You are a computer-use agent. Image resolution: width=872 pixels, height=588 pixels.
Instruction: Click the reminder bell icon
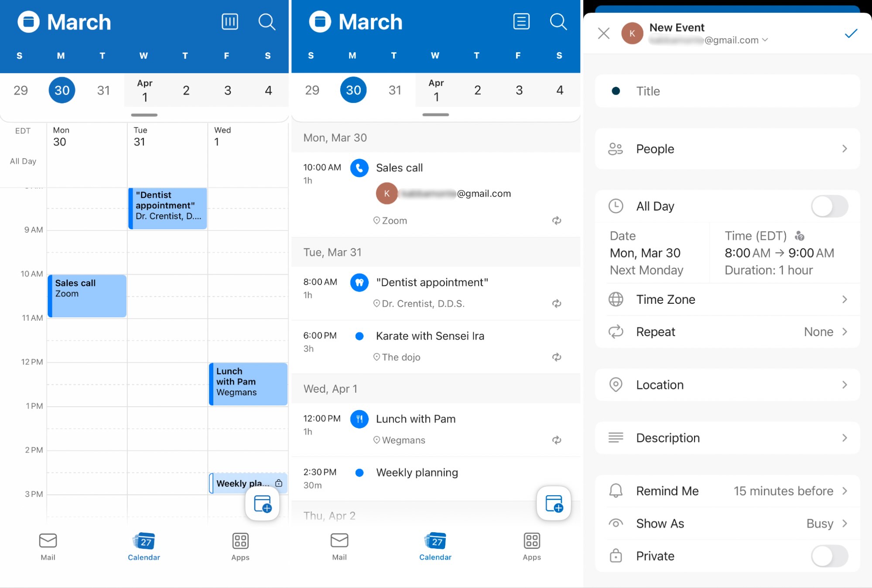click(616, 491)
